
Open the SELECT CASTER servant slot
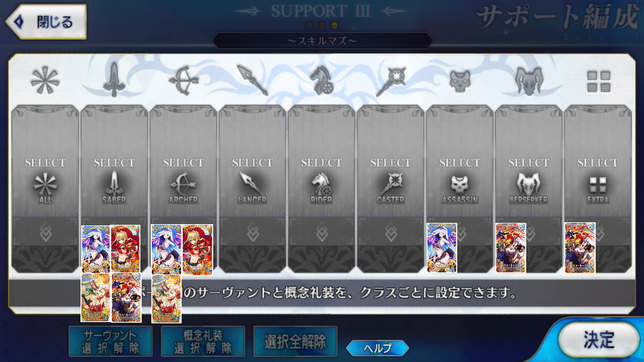(390, 189)
